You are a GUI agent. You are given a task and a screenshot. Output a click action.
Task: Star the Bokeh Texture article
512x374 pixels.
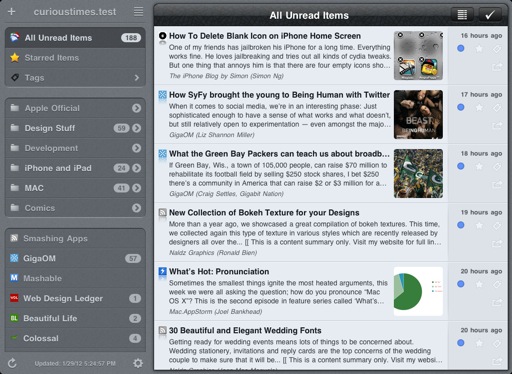tap(479, 225)
